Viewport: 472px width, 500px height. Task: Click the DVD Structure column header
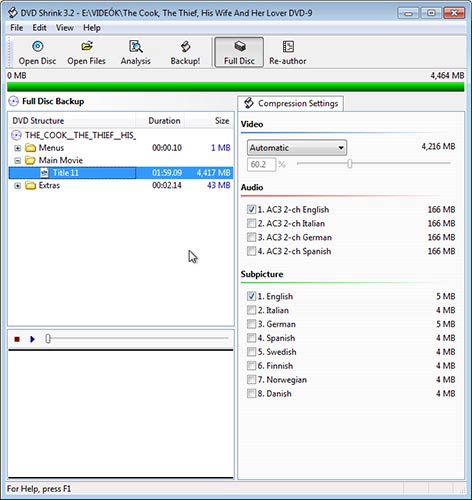click(x=72, y=121)
